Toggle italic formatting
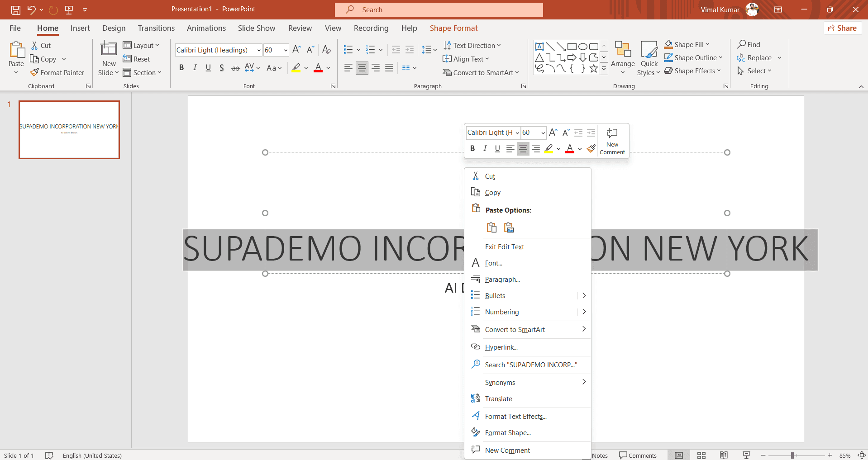The image size is (868, 460). (195, 67)
